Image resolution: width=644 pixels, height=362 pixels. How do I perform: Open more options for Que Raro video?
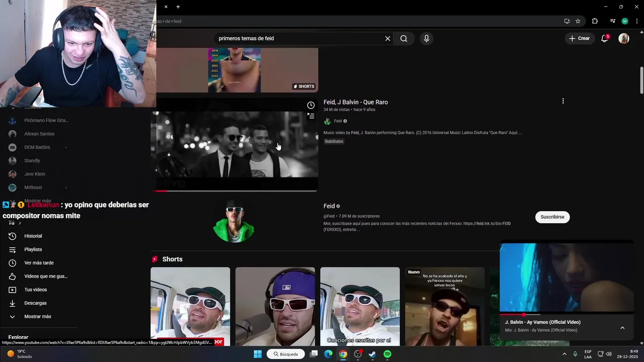[563, 101]
